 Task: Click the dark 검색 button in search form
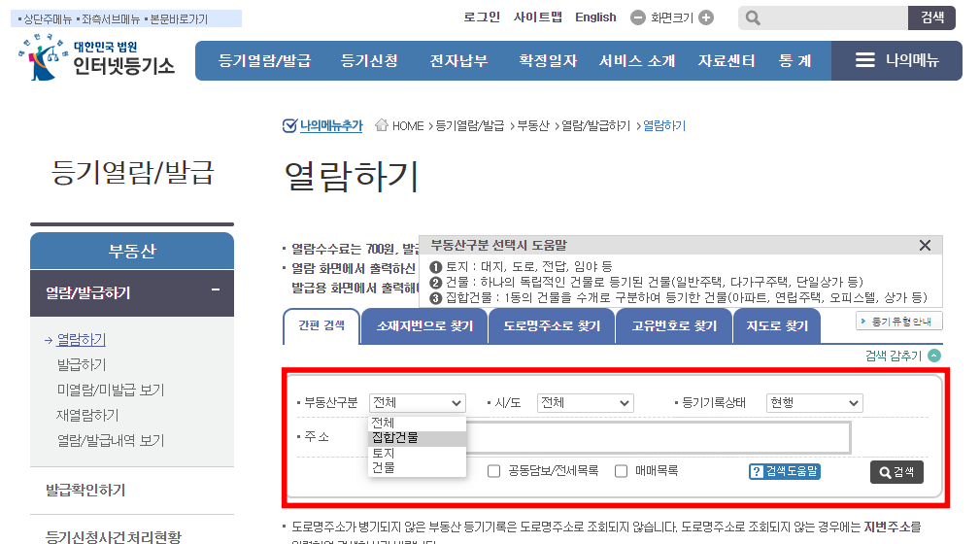click(x=896, y=472)
